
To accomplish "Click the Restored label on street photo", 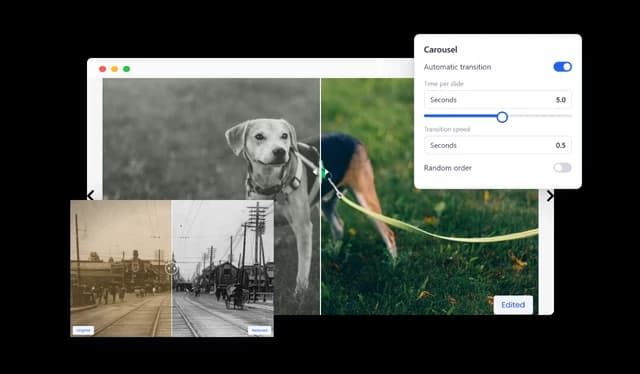I will coord(259,330).
